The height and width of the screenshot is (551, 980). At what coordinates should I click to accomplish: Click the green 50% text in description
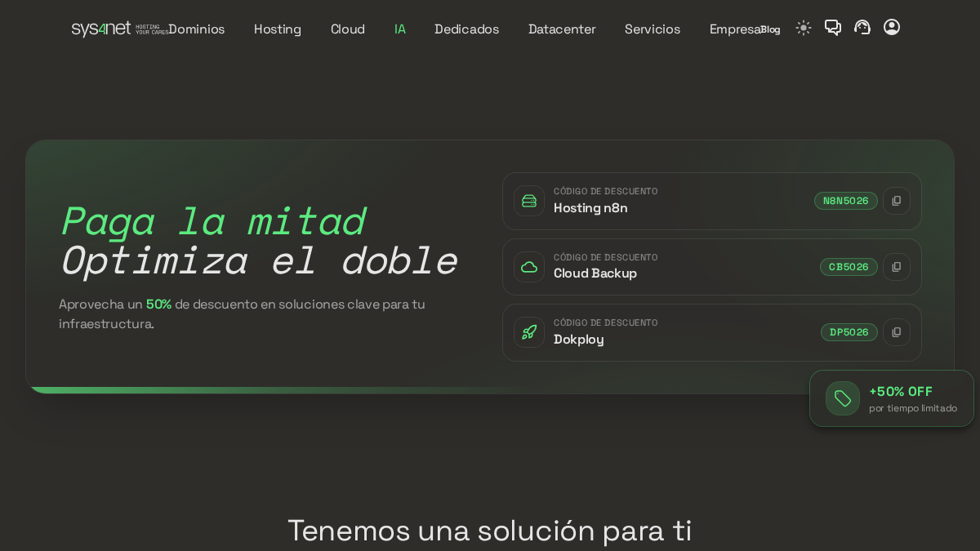click(x=158, y=304)
